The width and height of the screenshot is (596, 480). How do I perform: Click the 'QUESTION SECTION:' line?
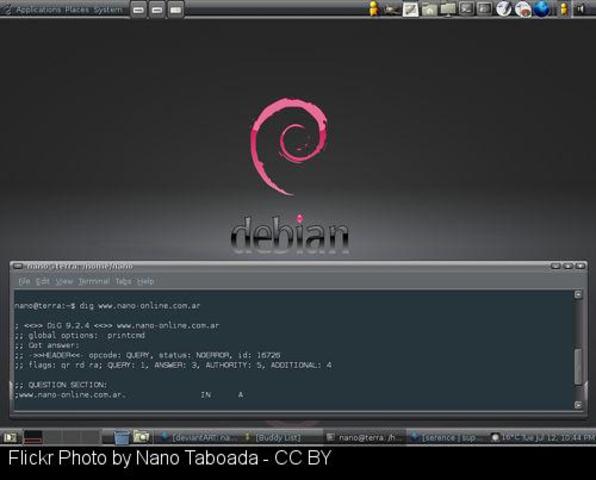[61, 385]
